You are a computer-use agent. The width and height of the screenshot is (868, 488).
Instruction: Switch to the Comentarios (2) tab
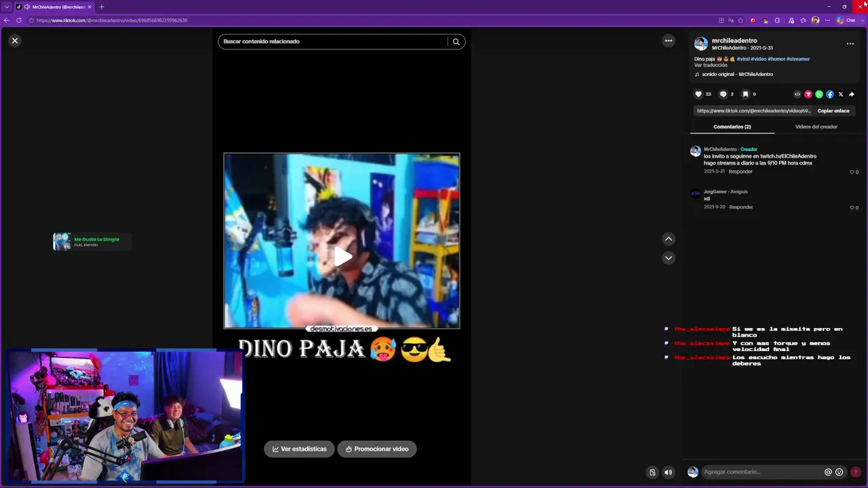click(x=732, y=127)
